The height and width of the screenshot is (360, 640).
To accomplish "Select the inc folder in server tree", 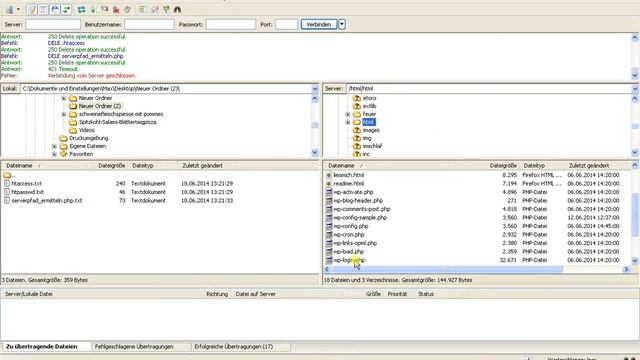I will coord(366,154).
